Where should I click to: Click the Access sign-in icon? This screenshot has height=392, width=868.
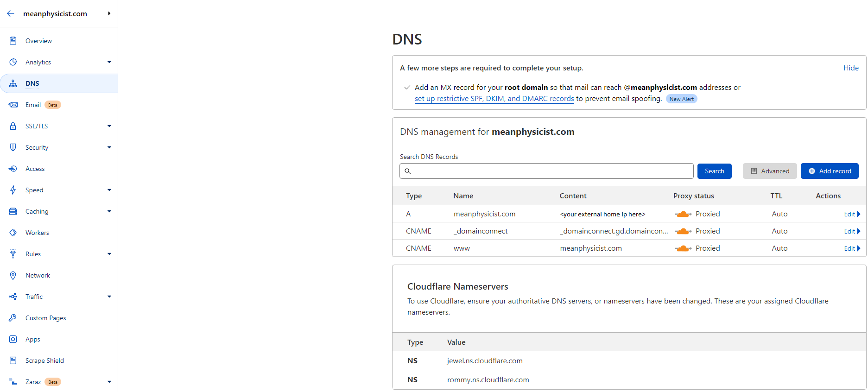13,169
